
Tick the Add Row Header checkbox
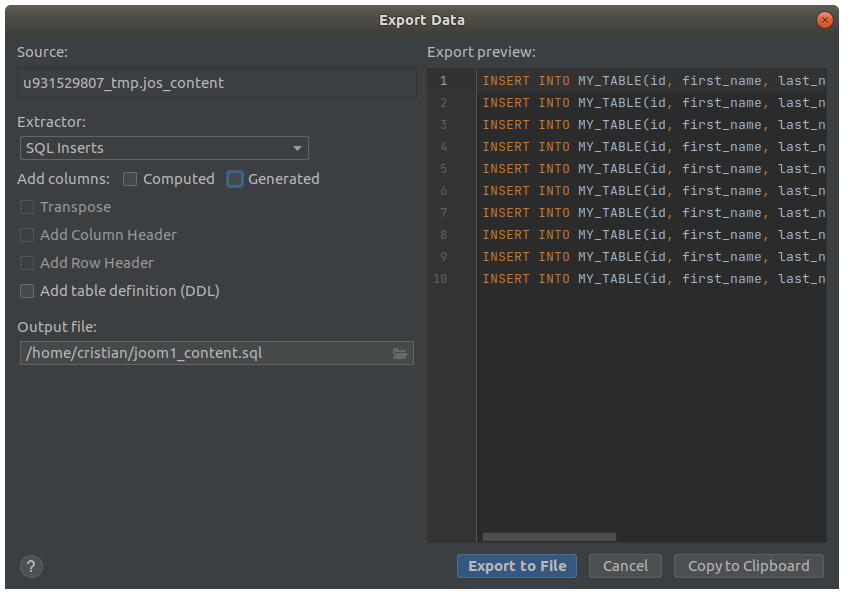(27, 263)
